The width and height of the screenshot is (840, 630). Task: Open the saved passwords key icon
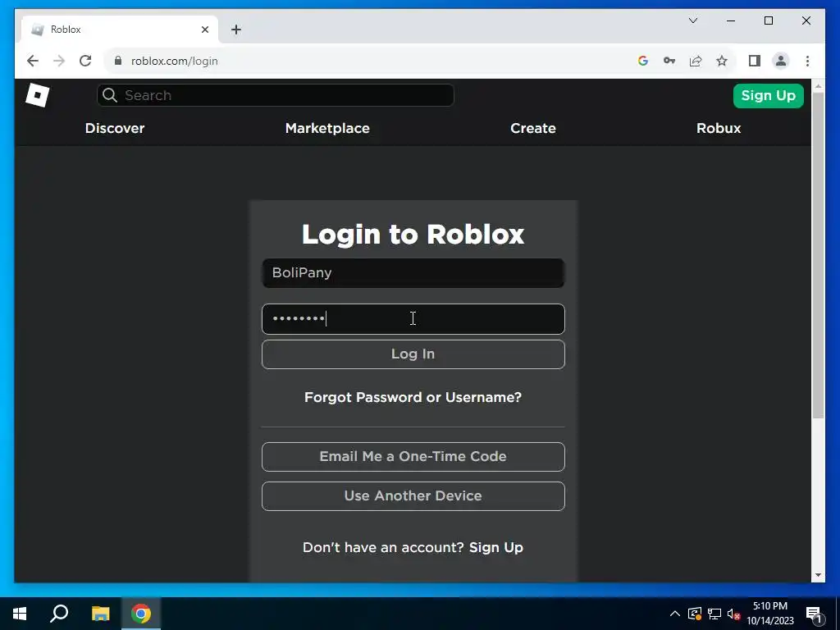(x=669, y=61)
